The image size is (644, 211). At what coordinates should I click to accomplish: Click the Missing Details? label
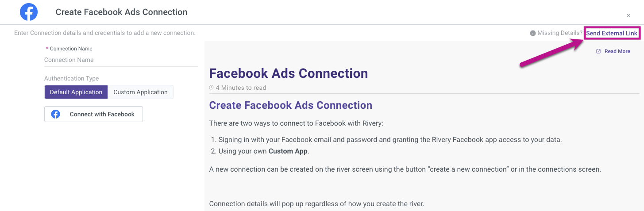pyautogui.click(x=560, y=33)
